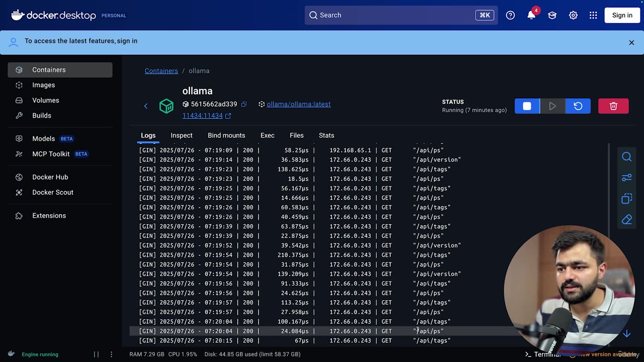The height and width of the screenshot is (362, 644).
Task: Pause the Docker engine
Action: [x=96, y=354]
